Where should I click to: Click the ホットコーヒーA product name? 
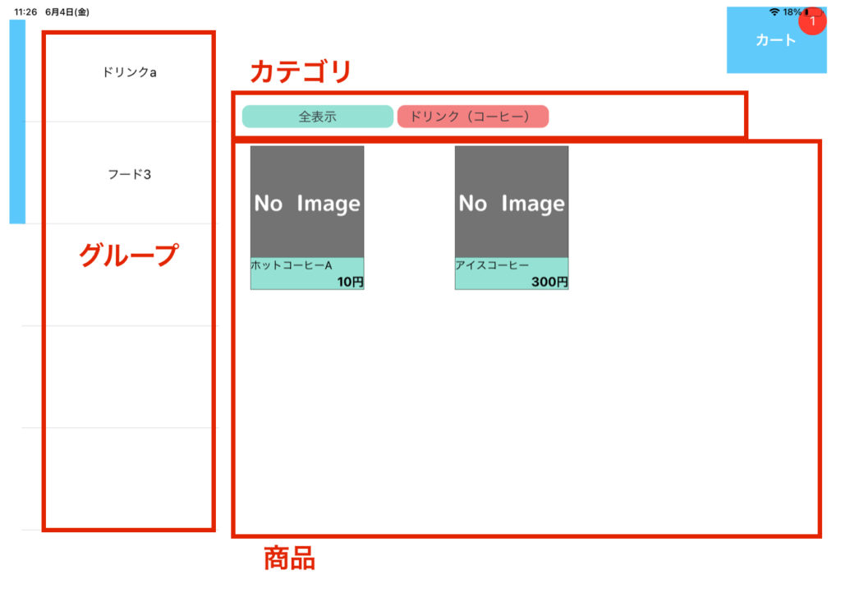tap(291, 265)
